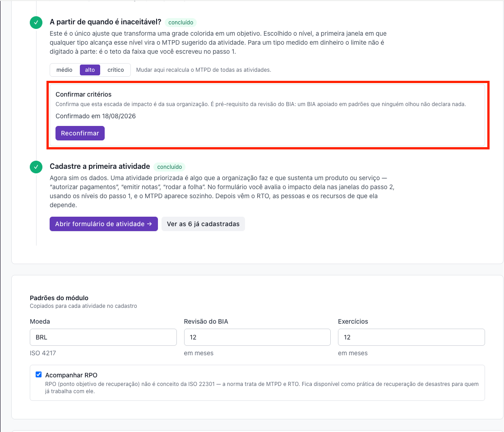This screenshot has height=432, width=504.
Task: Click the Moeda field containing BRL
Action: [103, 337]
